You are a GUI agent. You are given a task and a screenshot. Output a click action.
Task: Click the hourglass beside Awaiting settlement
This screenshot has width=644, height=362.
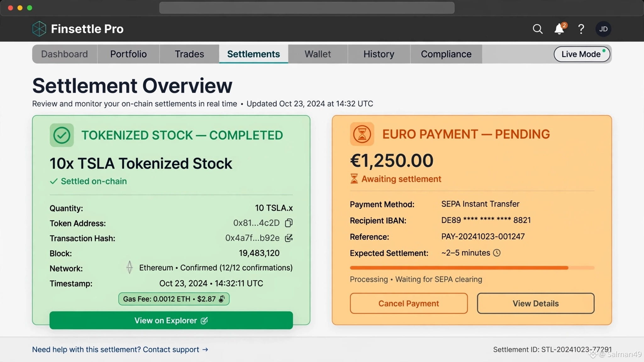(x=354, y=179)
